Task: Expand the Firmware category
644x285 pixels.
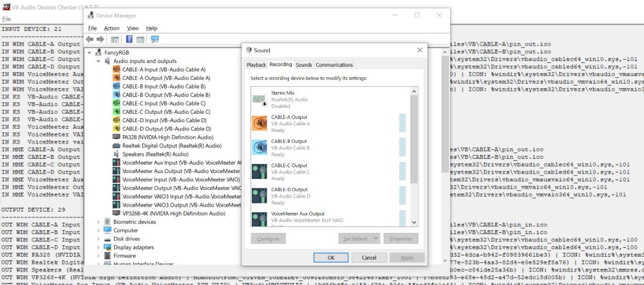Action: pos(99,256)
